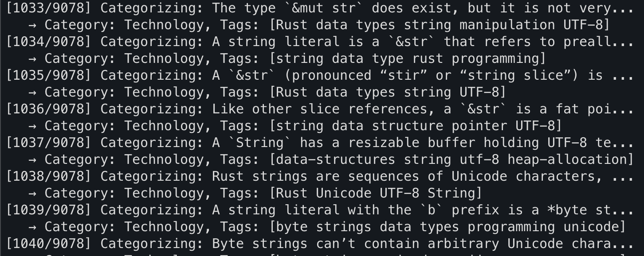Click the "Rust Unicode UTF-8 String" tags
The width and height of the screenshot is (644, 256).
click(376, 193)
